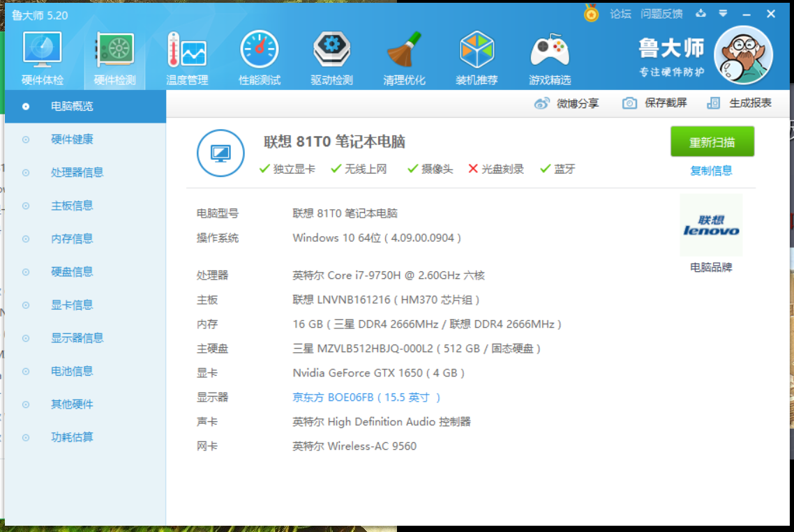The image size is (794, 532).
Task: Click the green 重新扫描 rescan button
Action: pyautogui.click(x=712, y=142)
